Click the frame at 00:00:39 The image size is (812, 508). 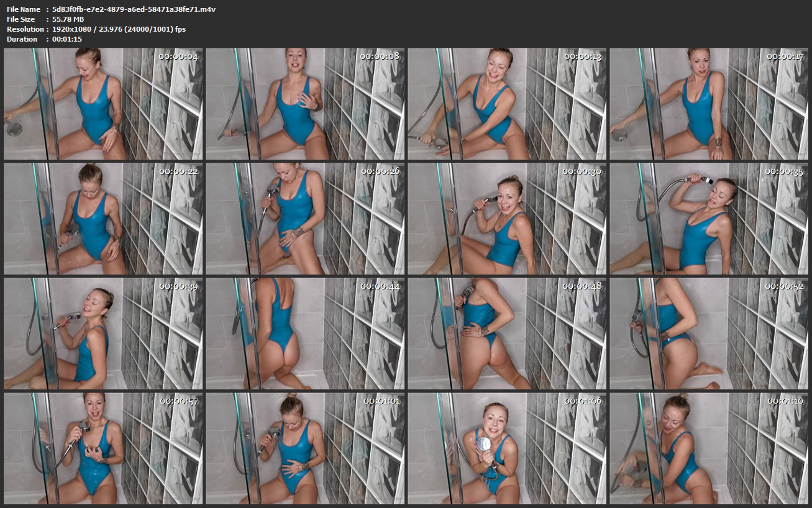pos(103,333)
